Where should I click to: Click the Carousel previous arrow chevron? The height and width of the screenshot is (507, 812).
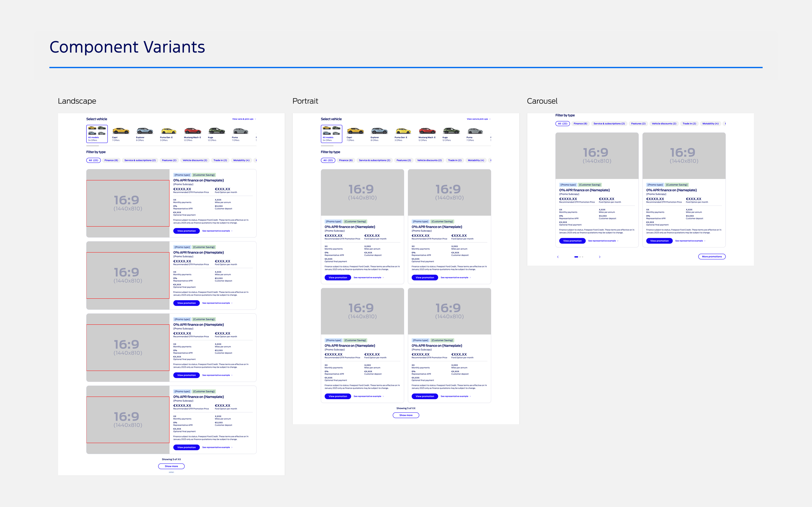(558, 257)
